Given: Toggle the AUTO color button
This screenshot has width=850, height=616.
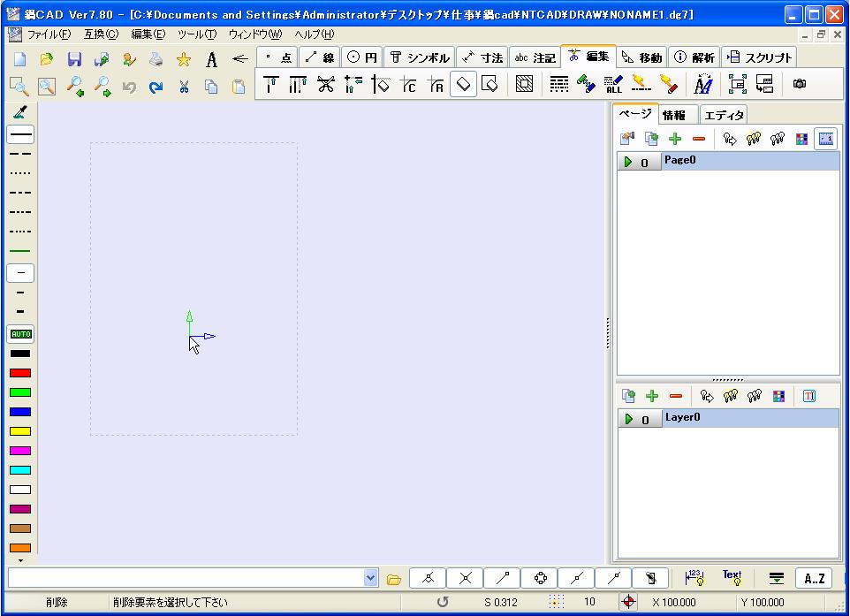Looking at the screenshot, I should [x=20, y=334].
